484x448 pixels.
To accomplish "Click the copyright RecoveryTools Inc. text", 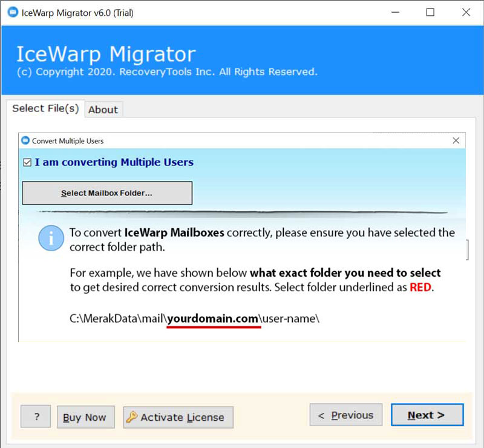I will click(x=167, y=72).
